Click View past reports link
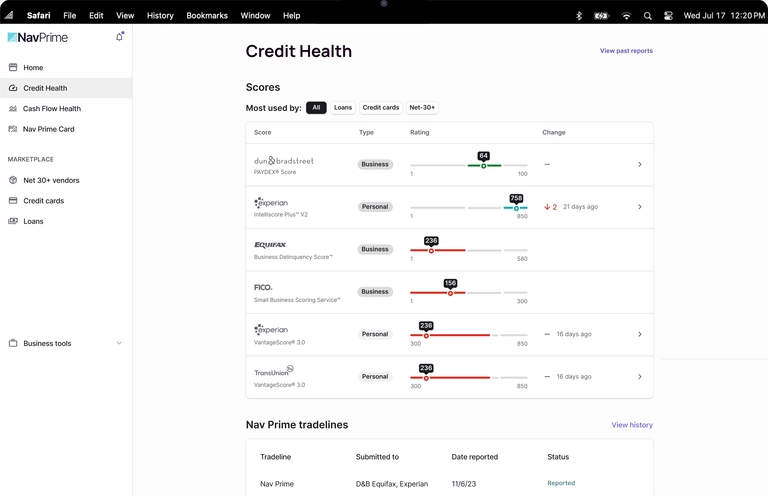This screenshot has height=496, width=768. pyautogui.click(x=626, y=50)
